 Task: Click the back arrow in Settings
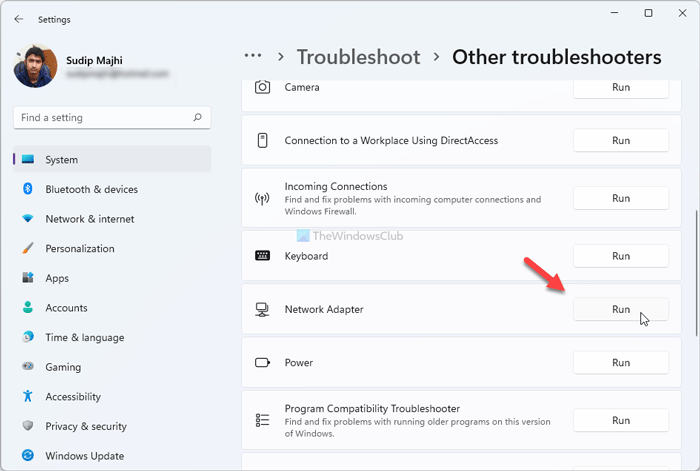(x=19, y=19)
